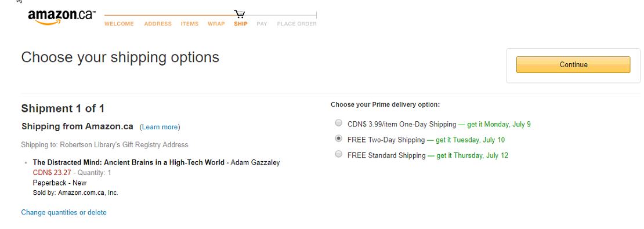This screenshot has width=644, height=229.
Task: Click The Distracted Mind book title
Action: [x=129, y=162]
